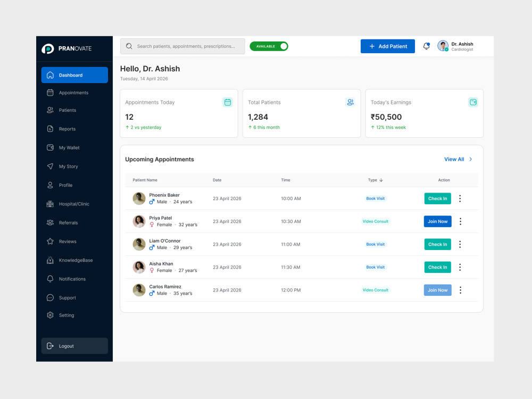Open the Setting gear icon
Screen dimensions: 532x399
pos(50,315)
